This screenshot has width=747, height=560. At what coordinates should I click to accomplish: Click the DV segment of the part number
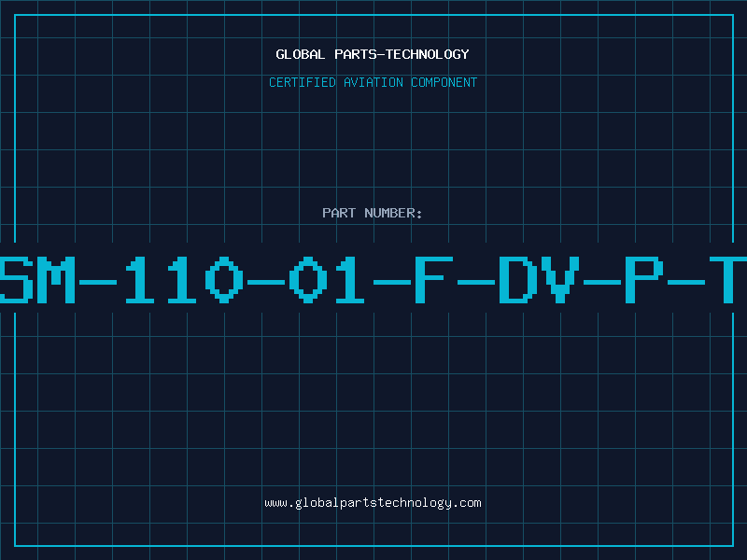tap(540, 279)
